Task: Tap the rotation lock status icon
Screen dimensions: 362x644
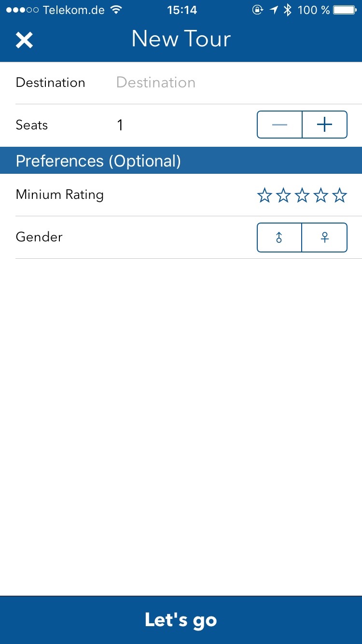Action: point(258,10)
